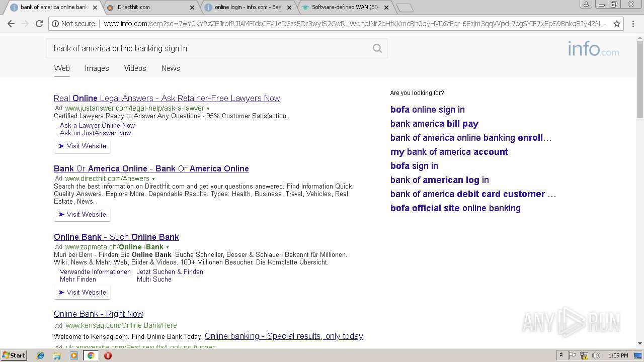Click bank of america debit card customer suggestion

coord(473,194)
